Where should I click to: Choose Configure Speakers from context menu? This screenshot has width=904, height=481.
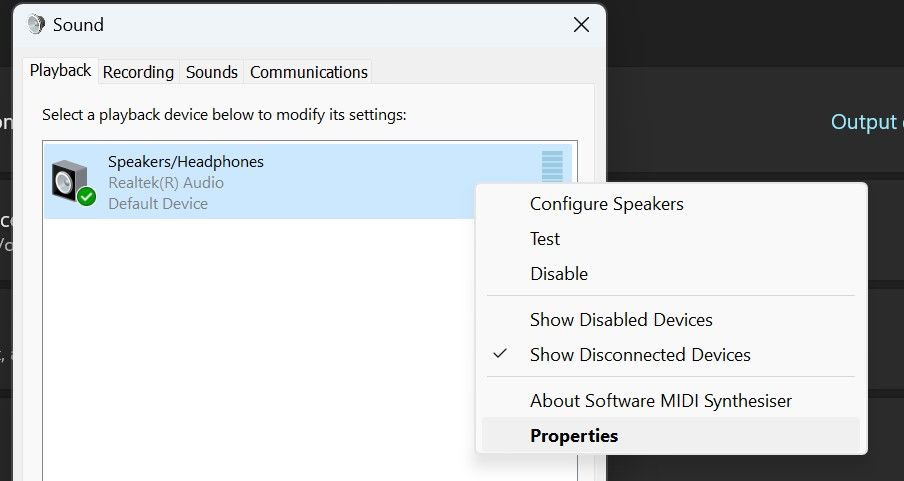(607, 204)
